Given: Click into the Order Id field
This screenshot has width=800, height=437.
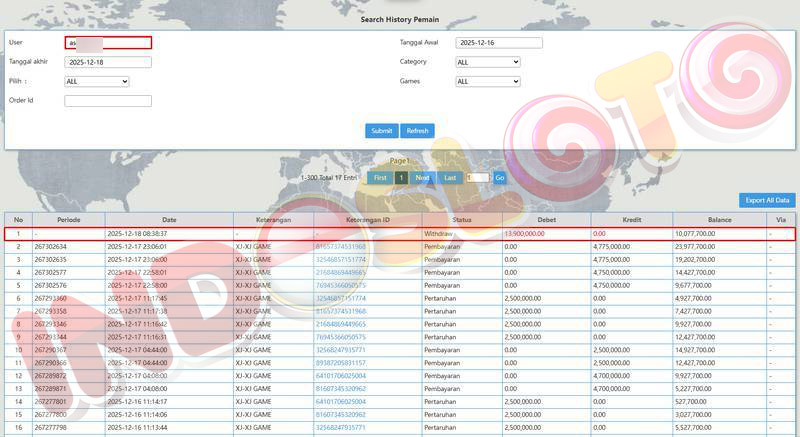Looking at the screenshot, I should click(x=108, y=100).
